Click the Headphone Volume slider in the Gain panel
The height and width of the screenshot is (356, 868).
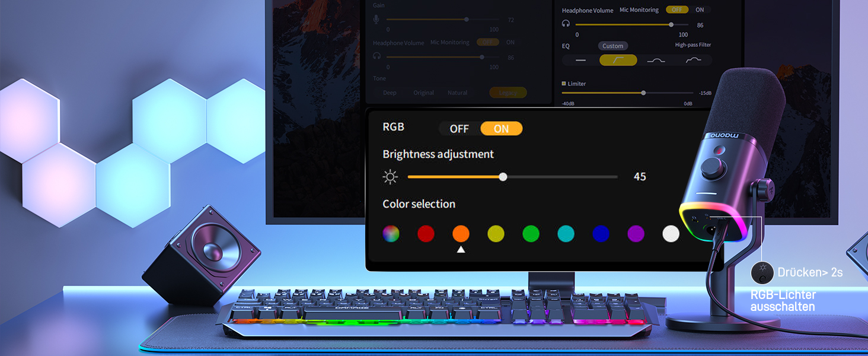click(x=443, y=57)
